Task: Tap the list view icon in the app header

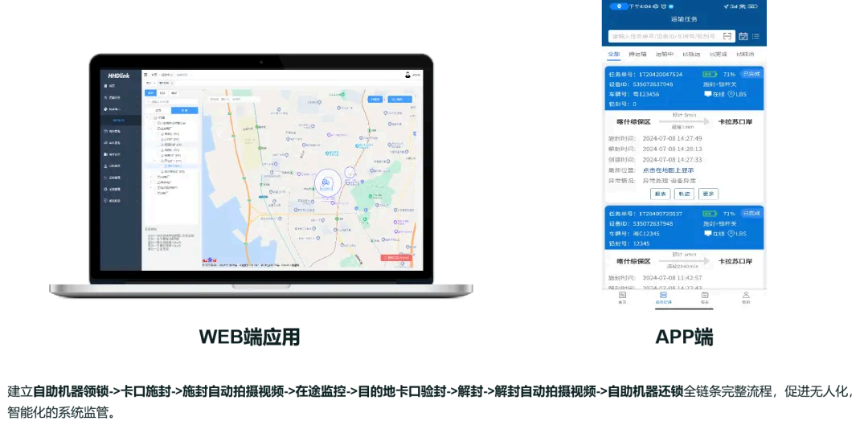Action: pyautogui.click(x=755, y=36)
